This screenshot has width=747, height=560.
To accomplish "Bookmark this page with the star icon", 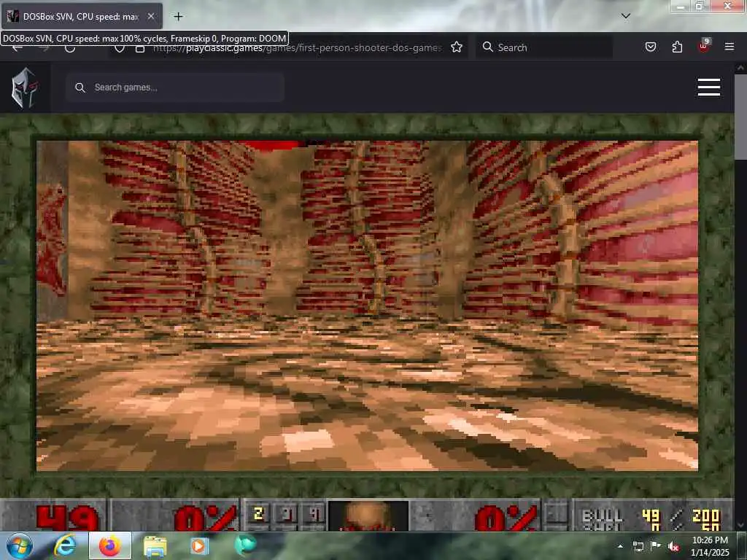I will 457,47.
